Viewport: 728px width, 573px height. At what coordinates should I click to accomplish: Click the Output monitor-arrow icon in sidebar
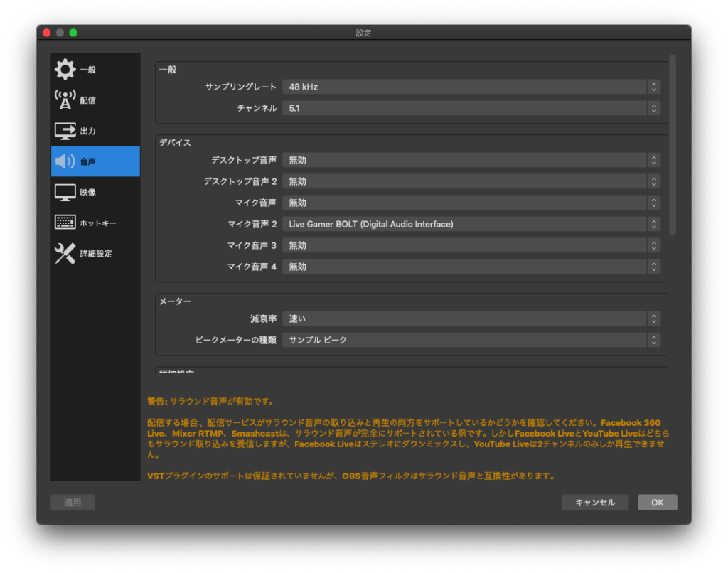pyautogui.click(x=65, y=131)
